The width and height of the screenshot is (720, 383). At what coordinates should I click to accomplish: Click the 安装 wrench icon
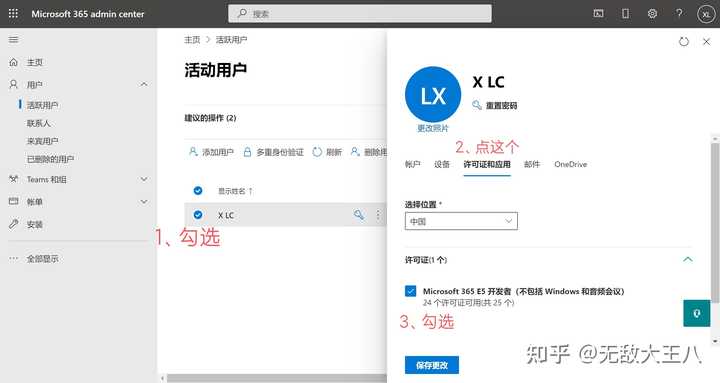(14, 224)
